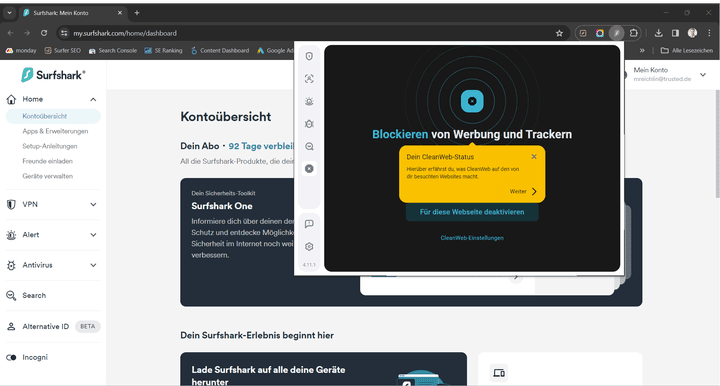Open Apps & Erweiterungen
This screenshot has width=720, height=386.
tap(55, 131)
